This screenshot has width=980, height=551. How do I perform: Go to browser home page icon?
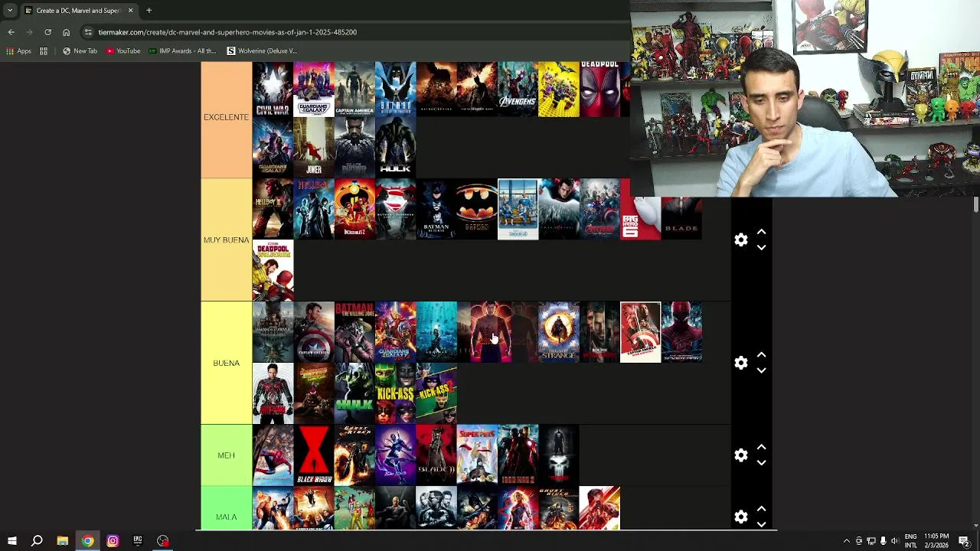pos(66,32)
